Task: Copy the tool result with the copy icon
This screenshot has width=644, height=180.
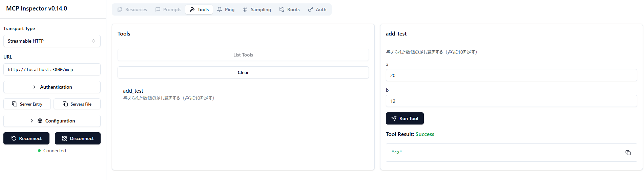Action: (628, 153)
